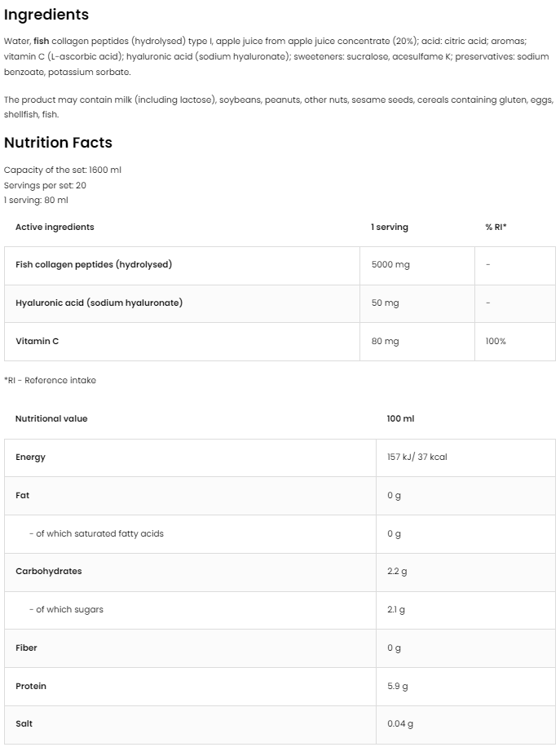Click the "Servings per set: 20" line
Image resolution: width=560 pixels, height=747 pixels.
click(45, 185)
